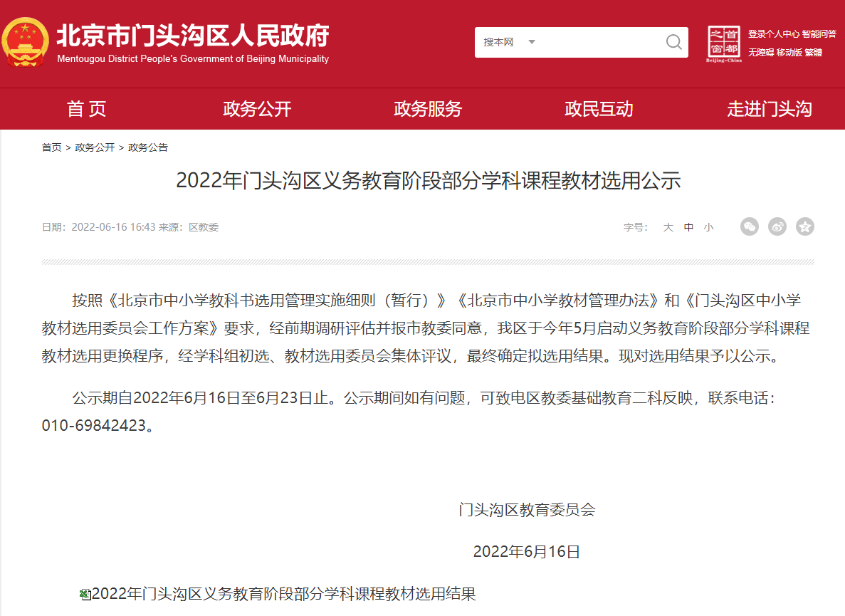Click the magnifying glass search icon
The height and width of the screenshot is (616, 845).
(673, 42)
